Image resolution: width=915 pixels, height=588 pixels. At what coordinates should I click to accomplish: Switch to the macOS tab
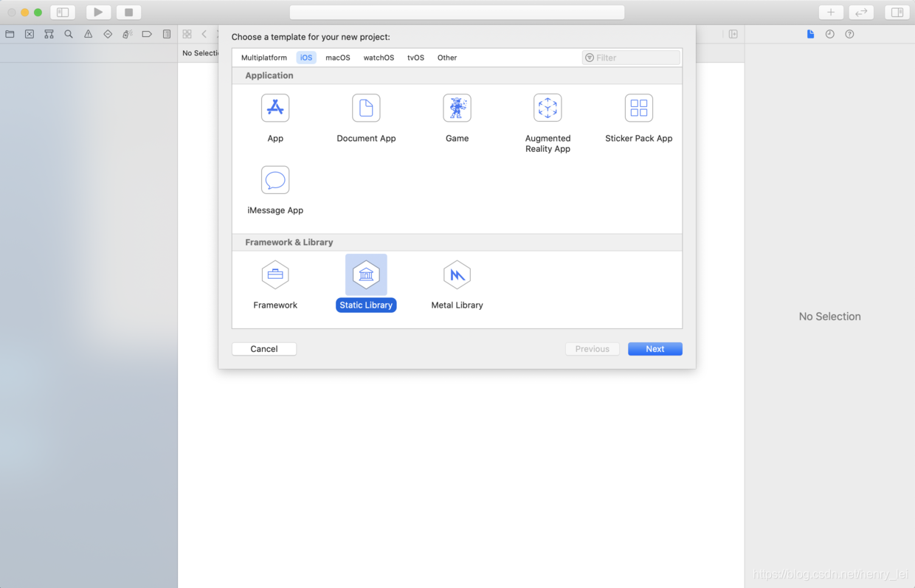tap(338, 58)
